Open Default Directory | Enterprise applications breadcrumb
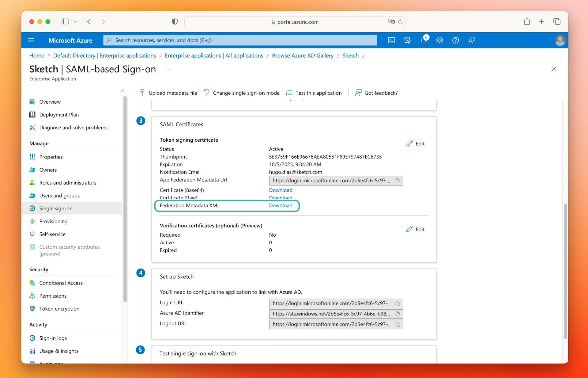The image size is (588, 378). (x=105, y=55)
